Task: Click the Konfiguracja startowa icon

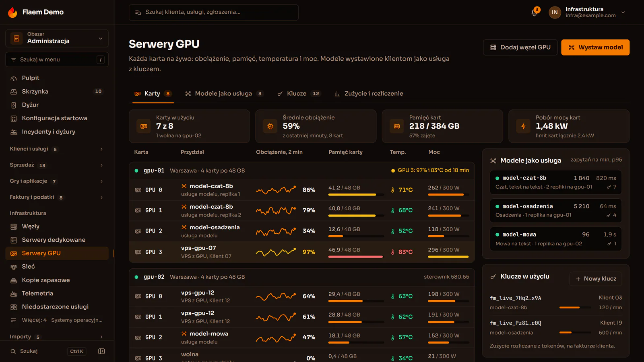Action: click(x=14, y=118)
